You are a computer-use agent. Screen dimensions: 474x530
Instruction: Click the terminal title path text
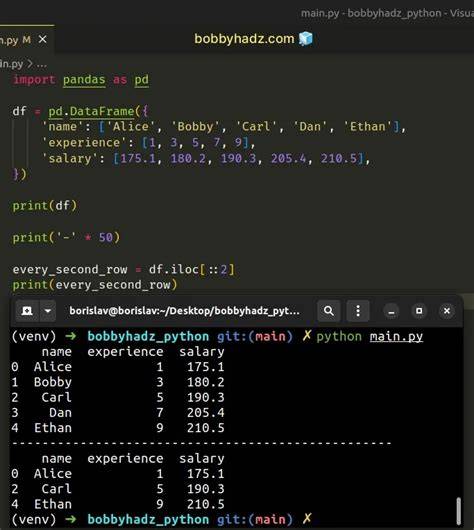click(x=184, y=311)
